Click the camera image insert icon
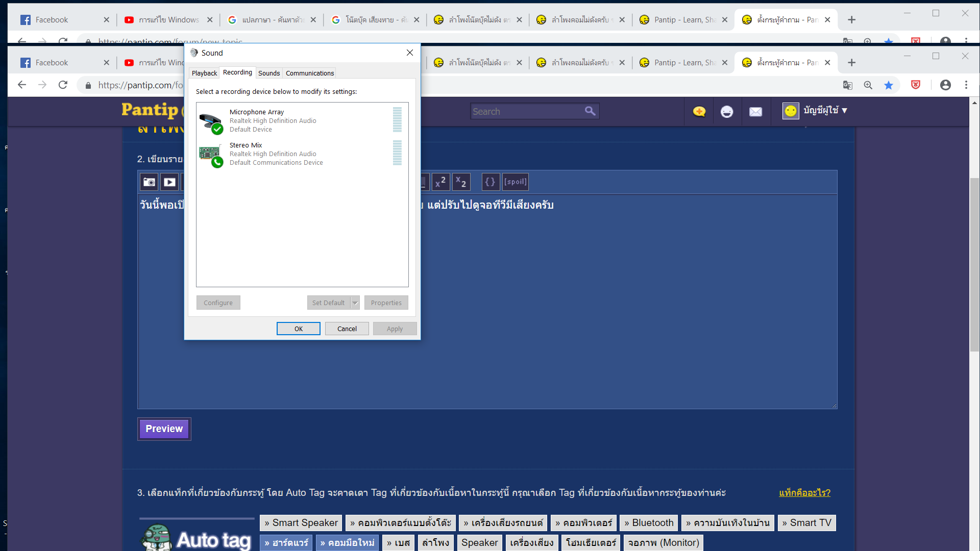 (x=149, y=182)
